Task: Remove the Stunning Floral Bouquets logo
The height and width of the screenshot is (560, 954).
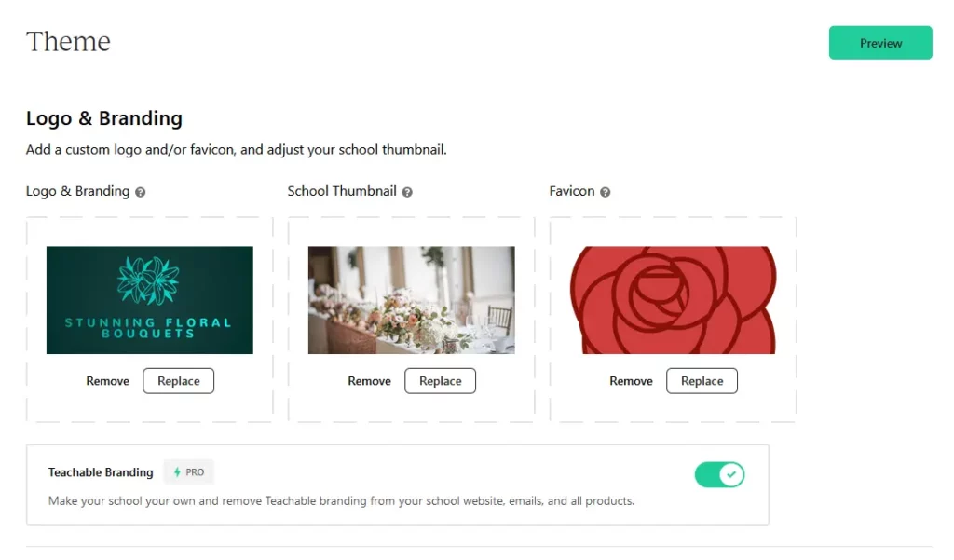Action: [x=107, y=380]
